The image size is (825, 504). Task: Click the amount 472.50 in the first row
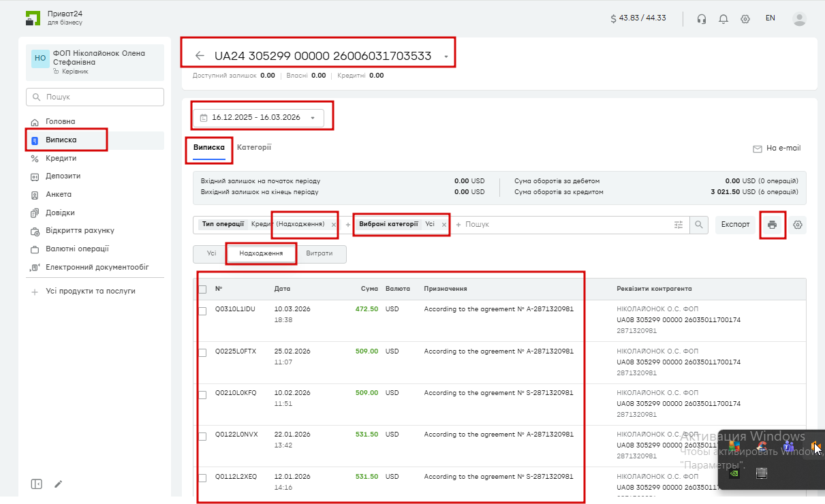click(367, 309)
